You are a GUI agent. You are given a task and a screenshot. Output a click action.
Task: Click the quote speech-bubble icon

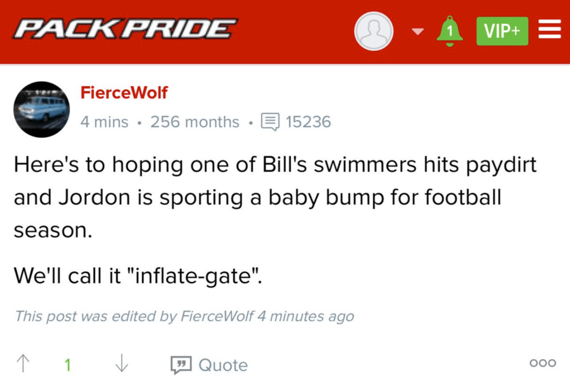[x=181, y=365]
